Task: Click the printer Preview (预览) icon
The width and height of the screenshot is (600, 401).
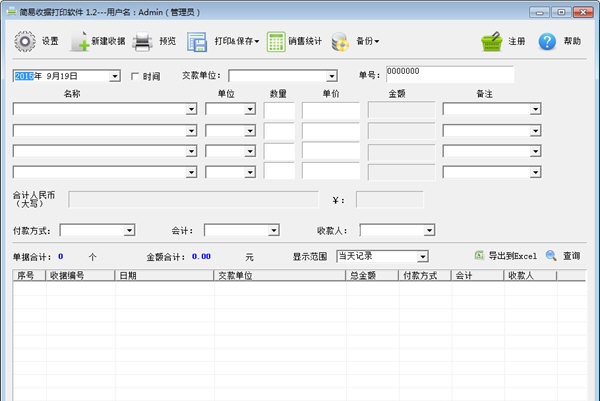Action: click(142, 42)
